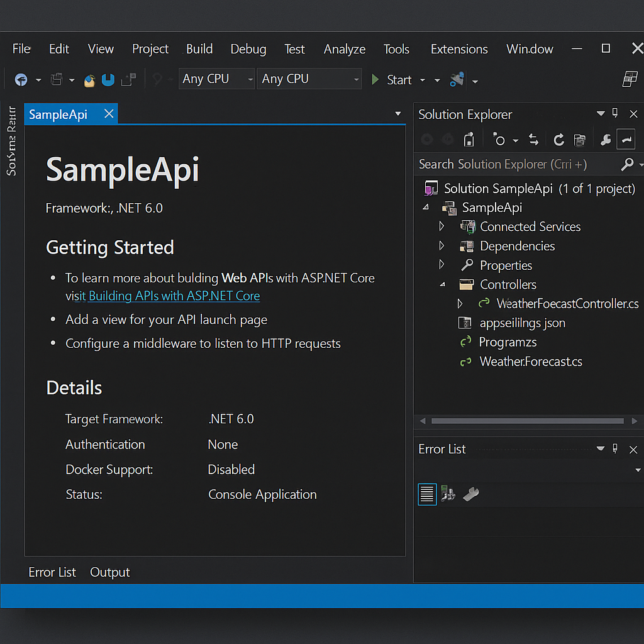Open the dropdown arrow immediately right of Start
The width and height of the screenshot is (644, 644).
coord(422,80)
